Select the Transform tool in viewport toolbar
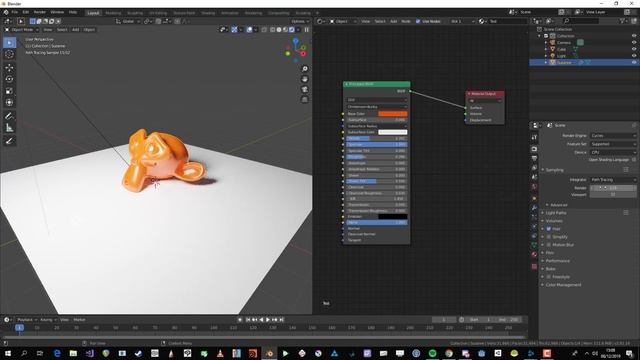 pos(9,102)
